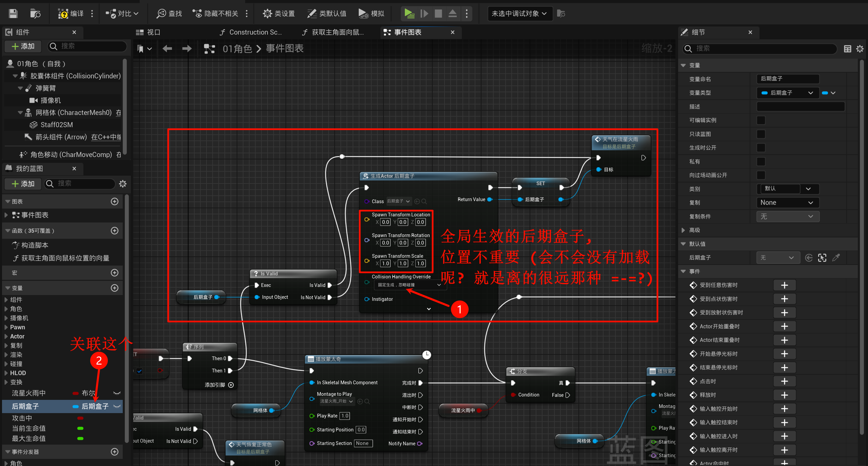Toggle the 只读蓝图 checkbox
This screenshot has height=466, width=868.
point(761,134)
